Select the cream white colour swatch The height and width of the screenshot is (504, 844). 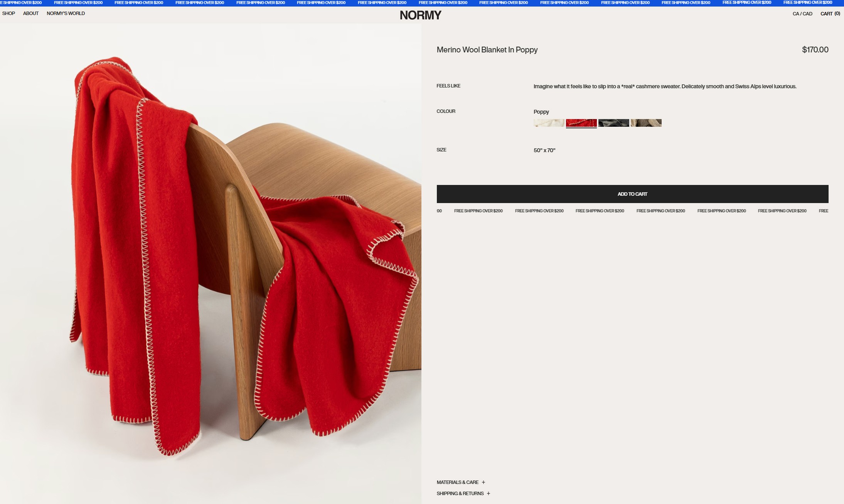549,123
